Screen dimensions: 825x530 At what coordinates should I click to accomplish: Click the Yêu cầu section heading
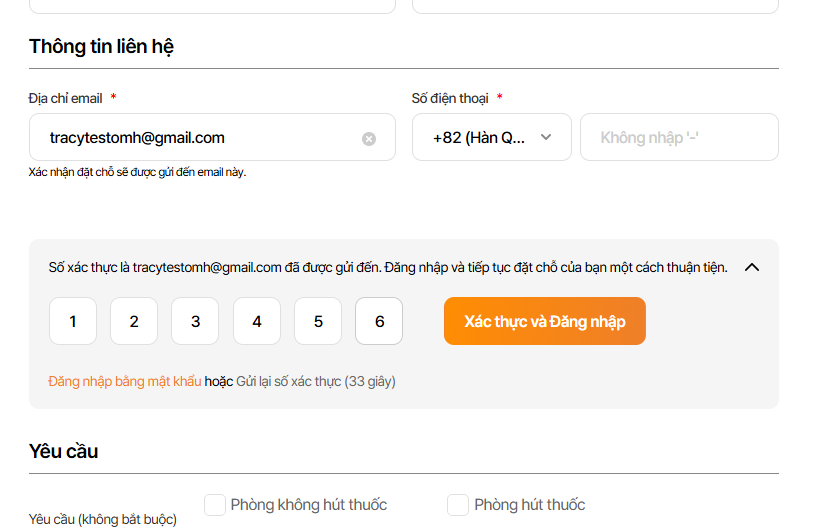click(x=63, y=451)
